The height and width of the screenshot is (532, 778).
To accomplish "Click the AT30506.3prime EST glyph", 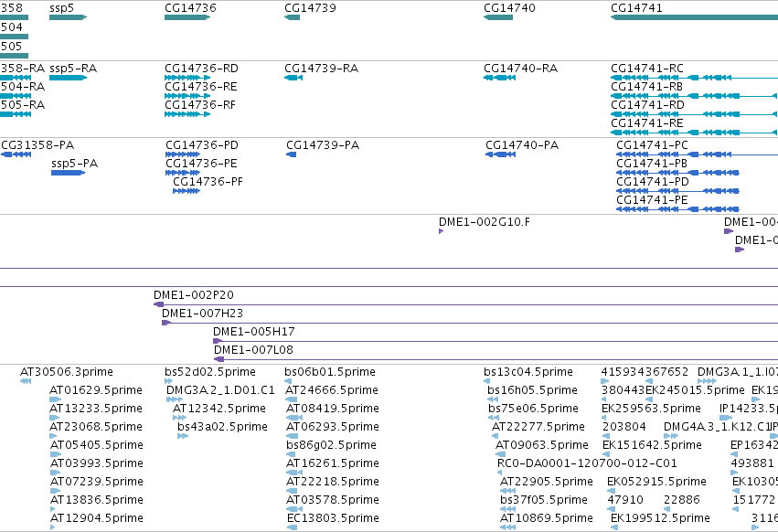I will pos(26,381).
